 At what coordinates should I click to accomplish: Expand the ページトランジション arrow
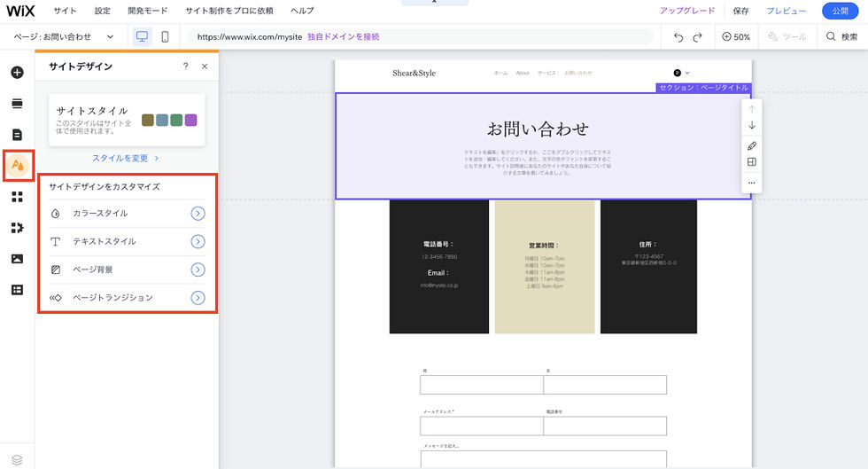(x=198, y=298)
